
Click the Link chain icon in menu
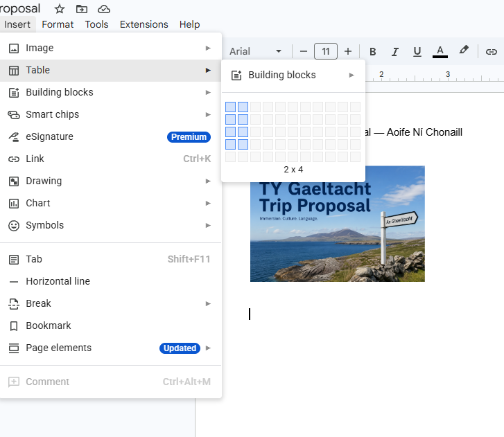click(x=13, y=159)
